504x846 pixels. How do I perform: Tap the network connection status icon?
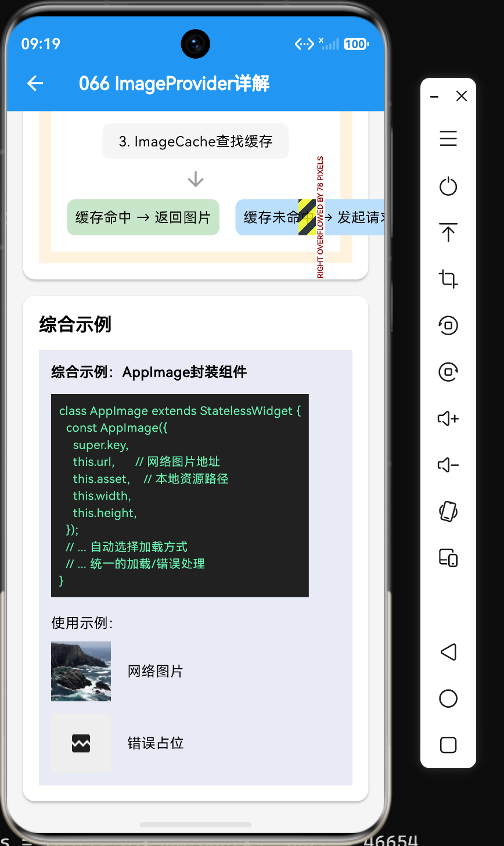pyautogui.click(x=304, y=44)
